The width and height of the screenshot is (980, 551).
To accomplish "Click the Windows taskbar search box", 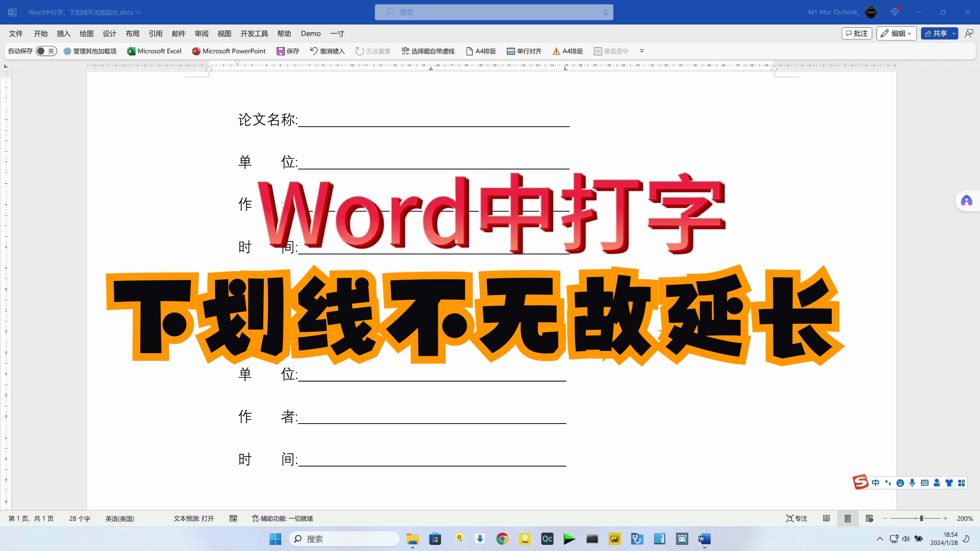I will point(345,539).
